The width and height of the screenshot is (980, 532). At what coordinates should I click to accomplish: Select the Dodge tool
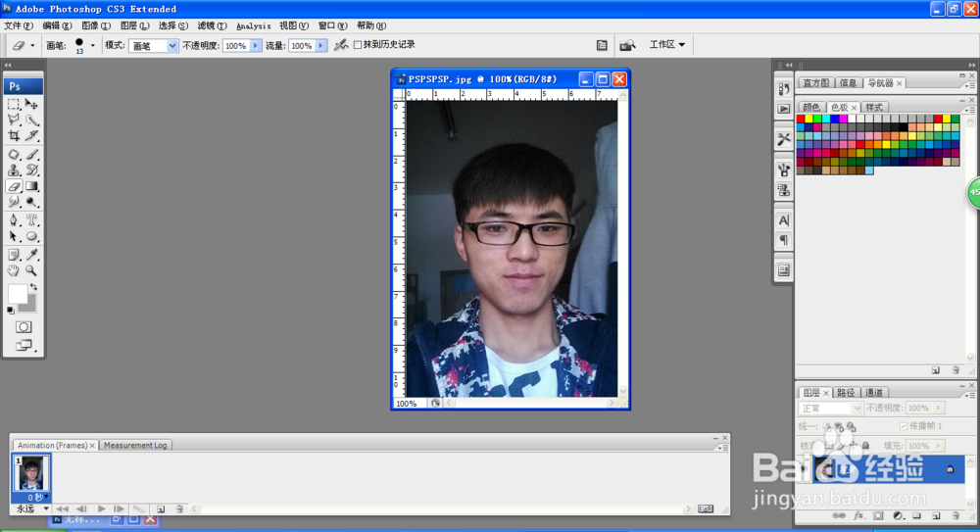coord(32,201)
